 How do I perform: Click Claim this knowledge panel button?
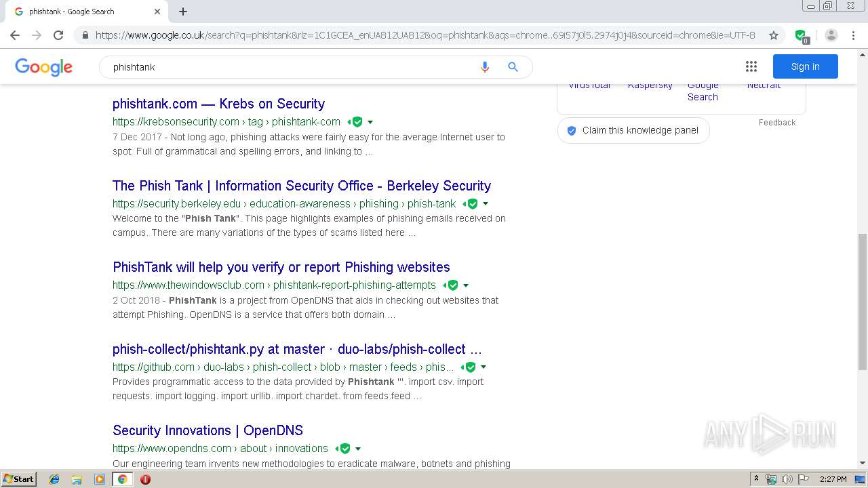[633, 130]
